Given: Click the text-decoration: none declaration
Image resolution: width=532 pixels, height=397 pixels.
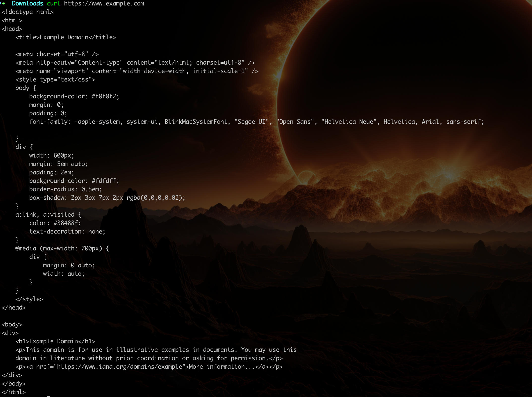Looking at the screenshot, I should pos(67,232).
